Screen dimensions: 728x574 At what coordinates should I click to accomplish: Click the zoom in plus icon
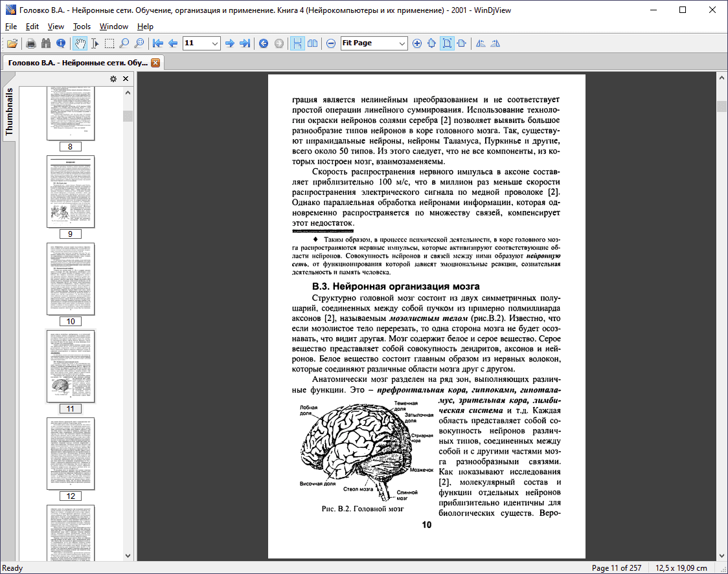pyautogui.click(x=417, y=43)
